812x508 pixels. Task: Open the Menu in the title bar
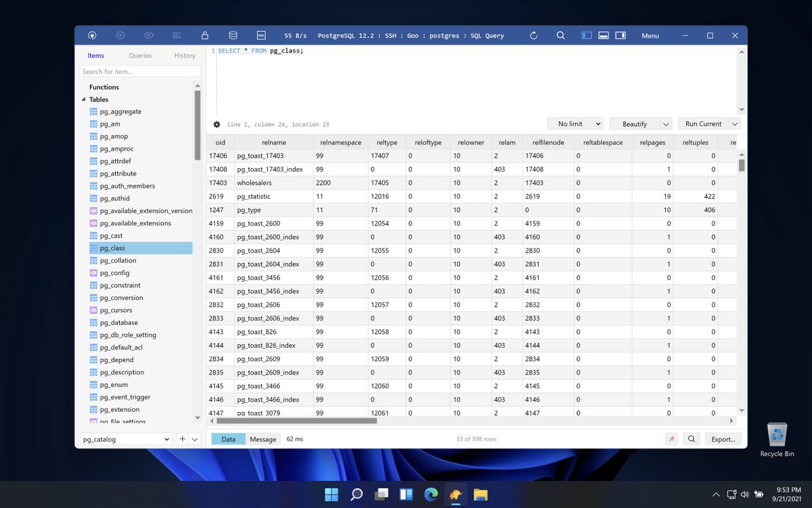tap(650, 35)
